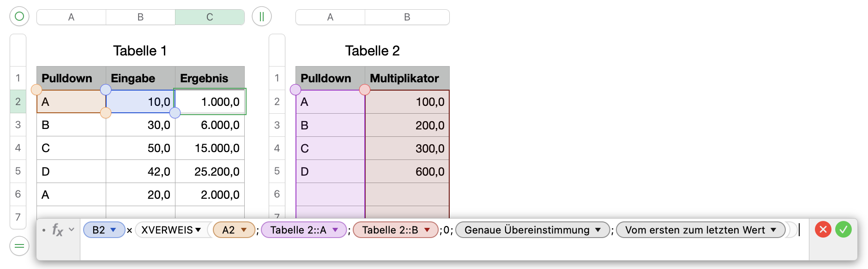Click the Tabelle 2::B reference token
This screenshot has height=269, width=868.
390,230
